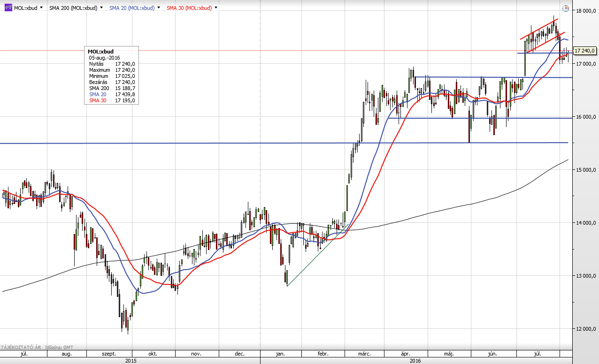Viewport: 599px width, 364px height.
Task: Click the aug. month label on time axis
Action: (x=66, y=354)
